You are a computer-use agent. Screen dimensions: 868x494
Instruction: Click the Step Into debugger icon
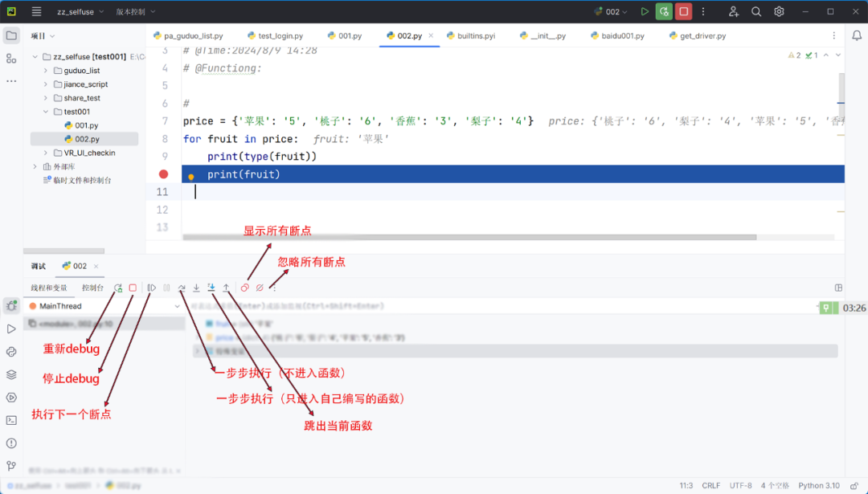(196, 288)
